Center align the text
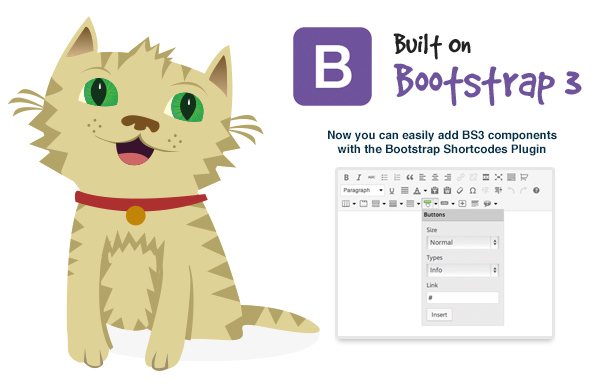The height and width of the screenshot is (391, 616). coord(435,177)
